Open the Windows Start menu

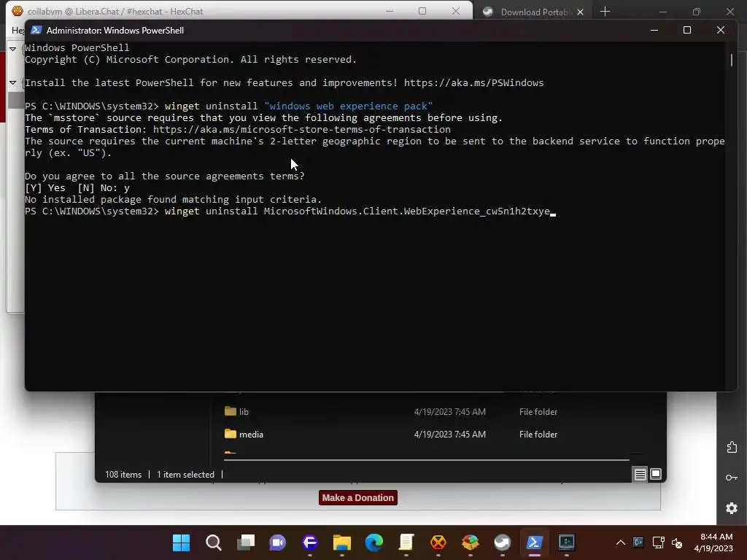[181, 542]
